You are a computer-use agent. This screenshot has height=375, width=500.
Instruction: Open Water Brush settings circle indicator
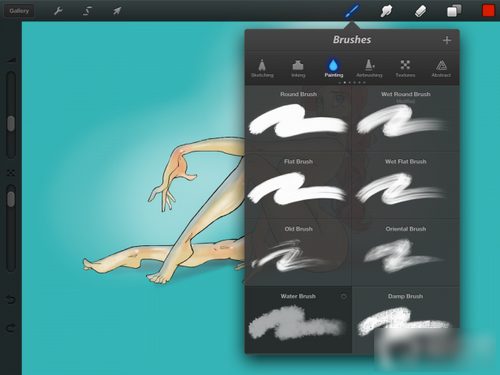coord(344,296)
